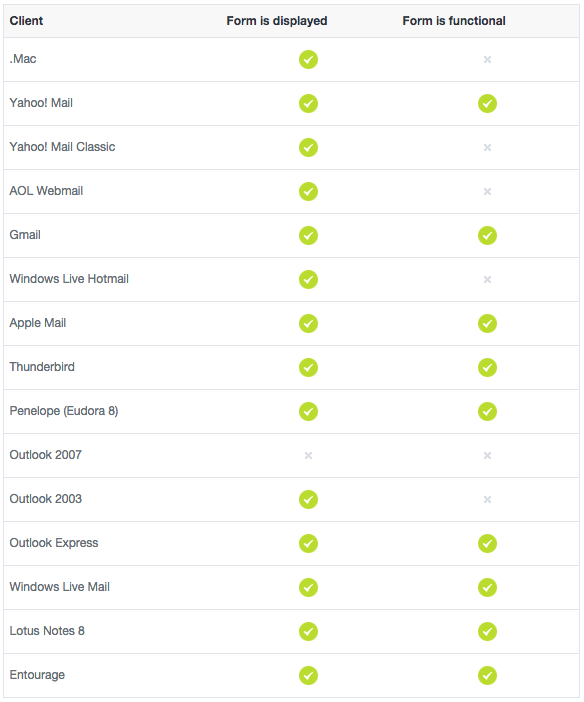Click the Client column header
This screenshot has height=702, width=584.
[x=26, y=21]
